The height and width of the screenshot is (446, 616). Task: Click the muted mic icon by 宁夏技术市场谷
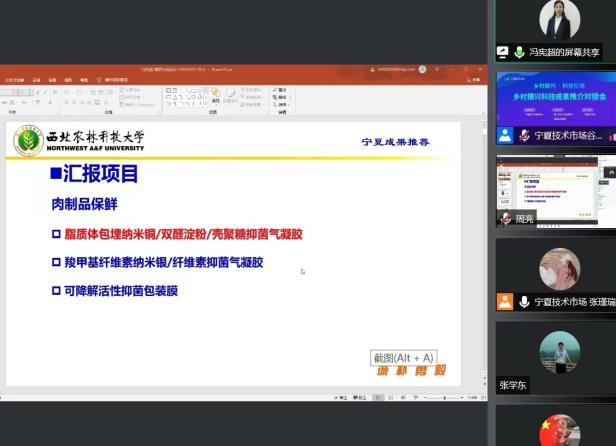click(524, 136)
